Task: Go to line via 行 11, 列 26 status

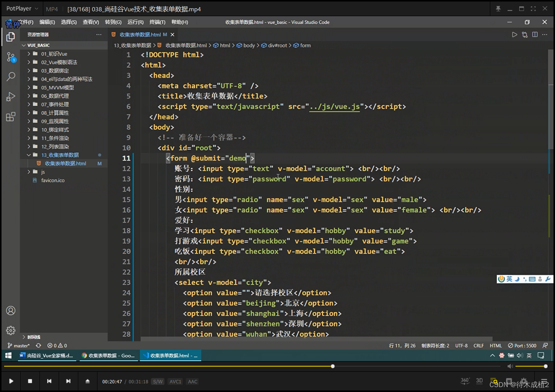Action: (402, 345)
